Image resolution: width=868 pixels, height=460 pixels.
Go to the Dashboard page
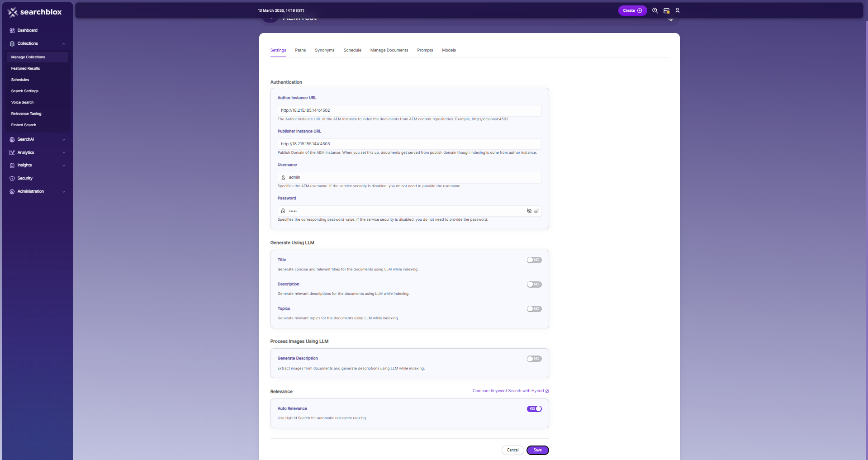tap(27, 31)
